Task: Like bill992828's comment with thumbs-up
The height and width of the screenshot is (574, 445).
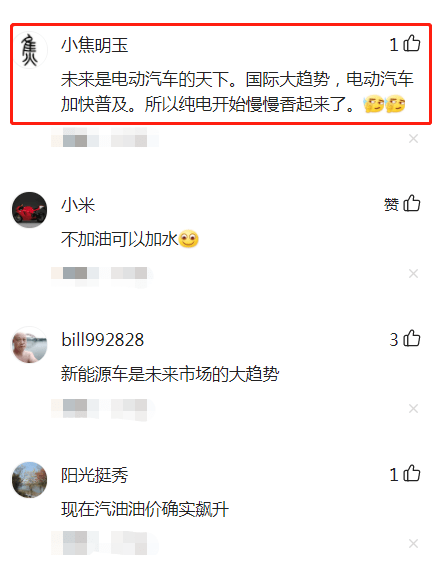Action: pyautogui.click(x=412, y=339)
